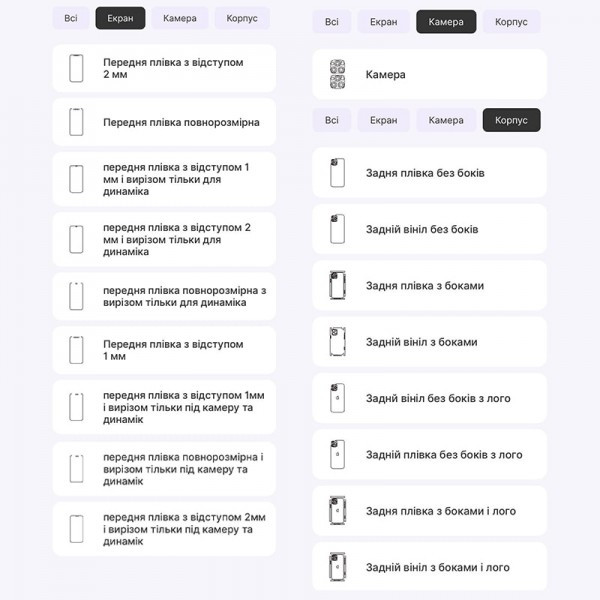Click phone icon beside 'Задній вініл з боками і лого'
600x600 pixels.
(x=338, y=567)
